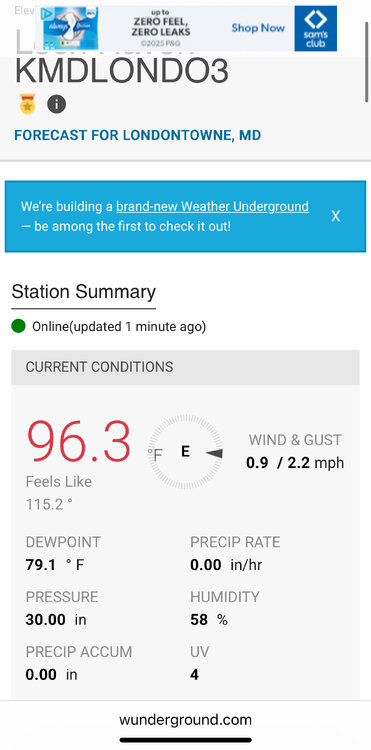The image size is (371, 750).
Task: Click the ad product image thumbnail
Action: click(70, 28)
